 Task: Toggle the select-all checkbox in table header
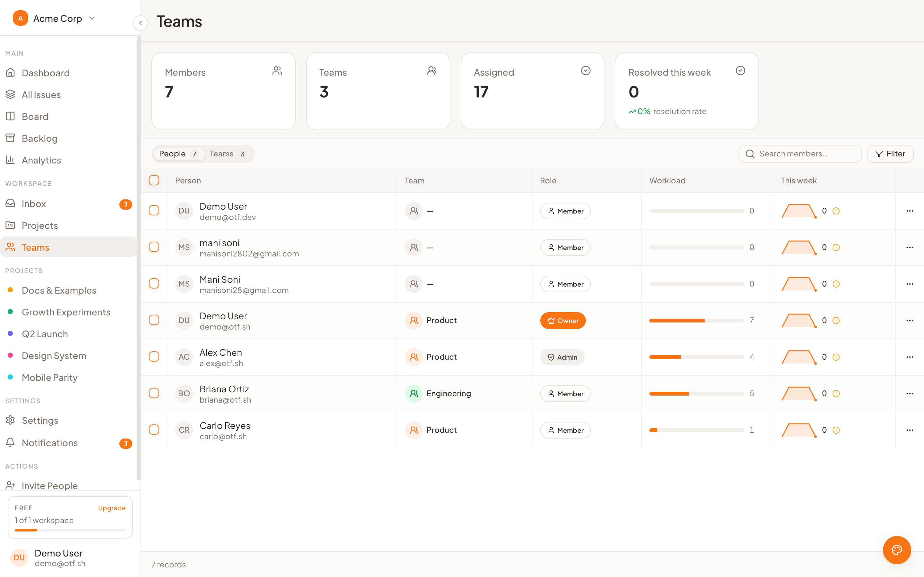pos(154,180)
